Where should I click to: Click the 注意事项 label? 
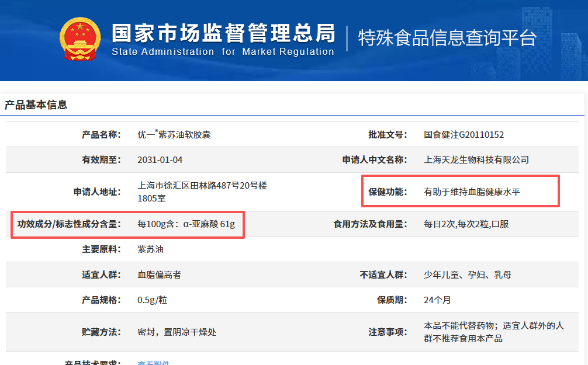pyautogui.click(x=388, y=332)
